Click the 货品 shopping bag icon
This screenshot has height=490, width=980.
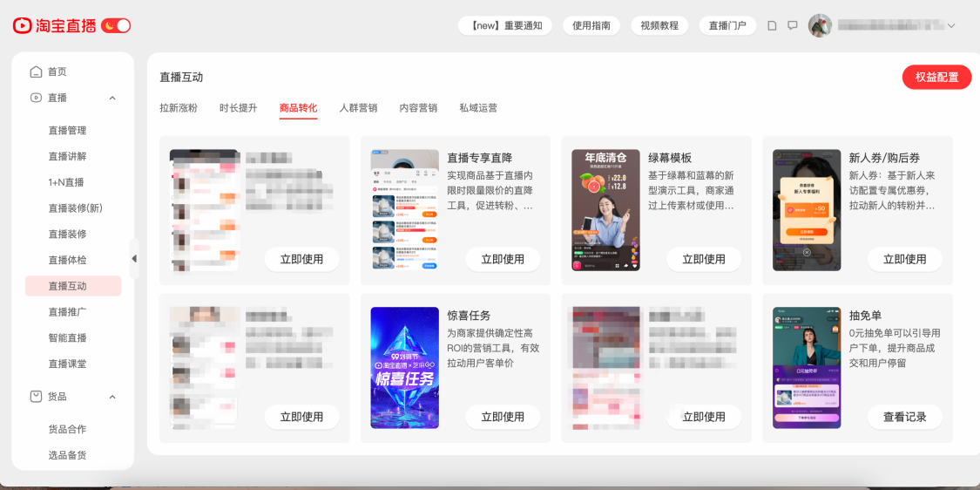coord(37,396)
